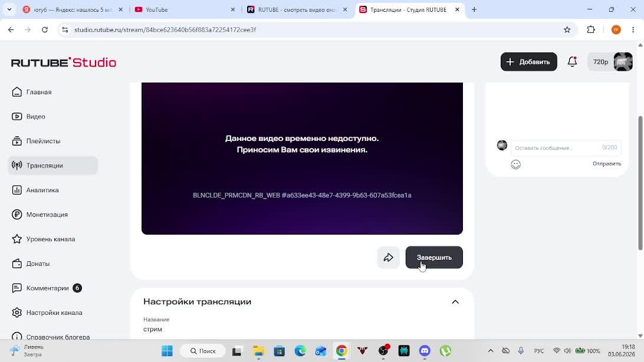View site information icon

pyautogui.click(x=65, y=29)
